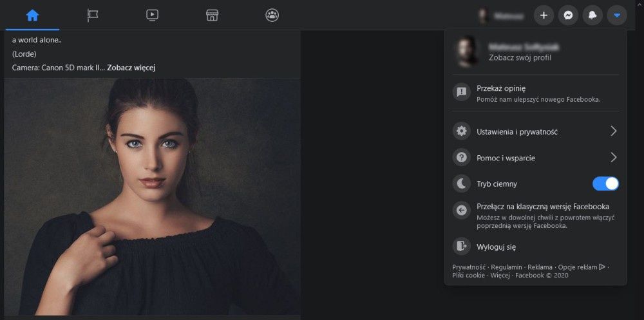Click the "(Lorde)" line in the post
The image size is (644, 320).
click(x=24, y=54)
